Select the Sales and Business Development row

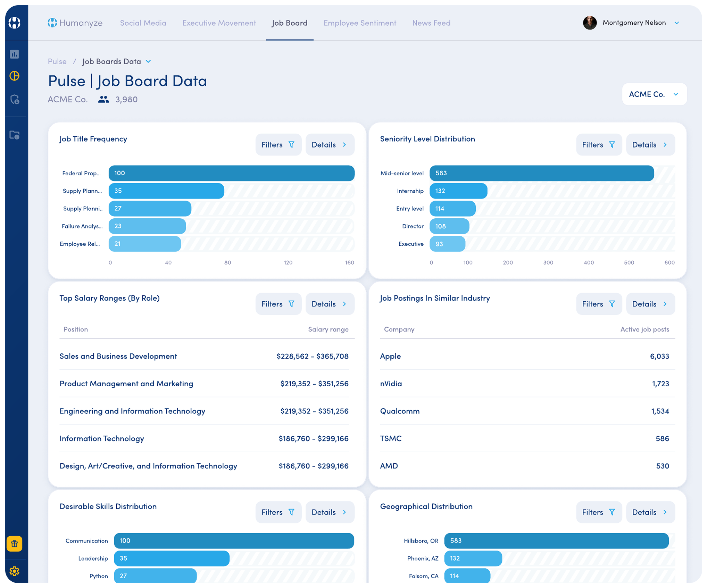(204, 356)
